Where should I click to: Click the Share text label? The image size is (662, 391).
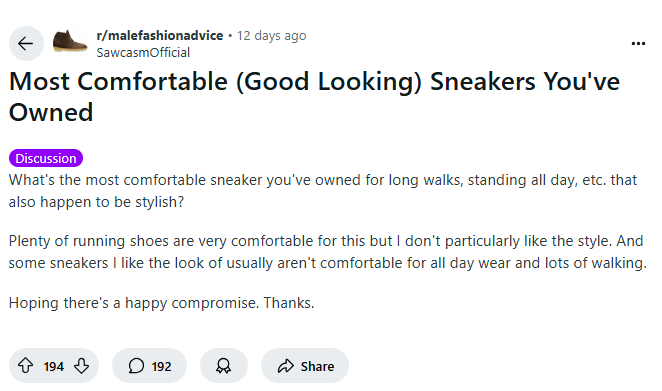click(317, 366)
